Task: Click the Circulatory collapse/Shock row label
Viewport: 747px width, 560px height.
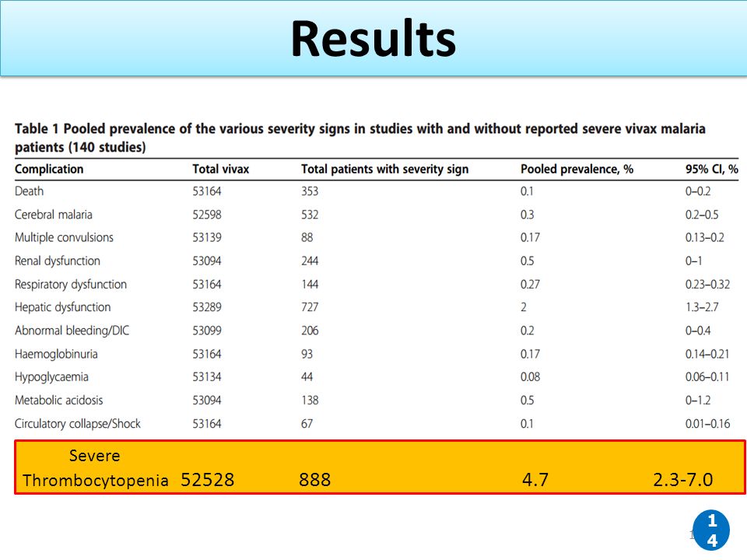Action: 78,423
